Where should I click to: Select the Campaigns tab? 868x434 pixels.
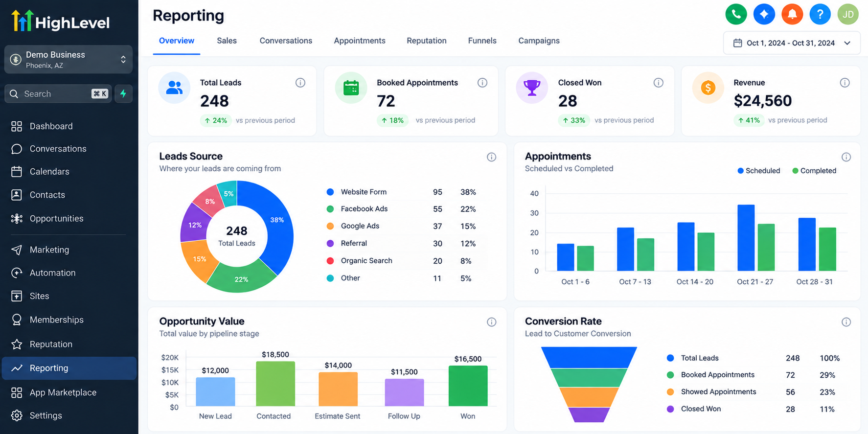pyautogui.click(x=539, y=41)
